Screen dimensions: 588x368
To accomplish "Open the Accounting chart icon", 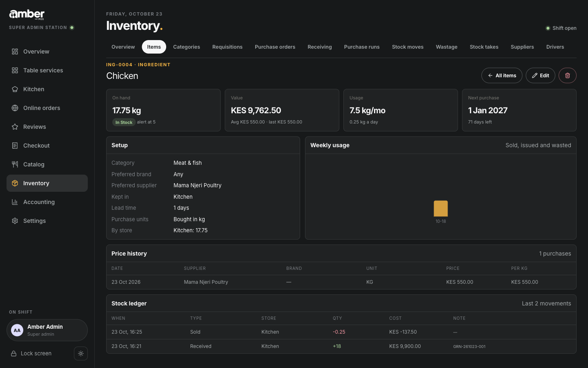I will [x=15, y=202].
